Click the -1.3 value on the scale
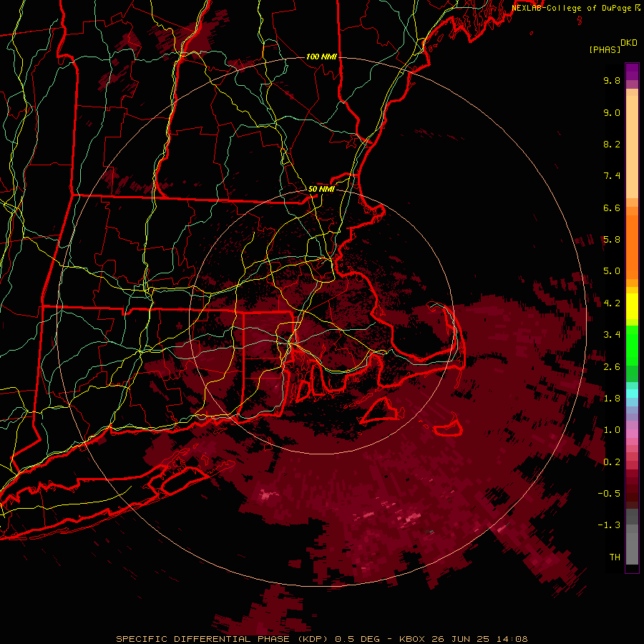 pyautogui.click(x=609, y=525)
